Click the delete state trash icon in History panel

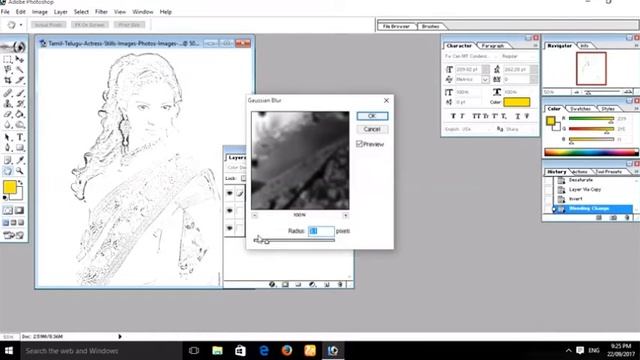(x=627, y=218)
